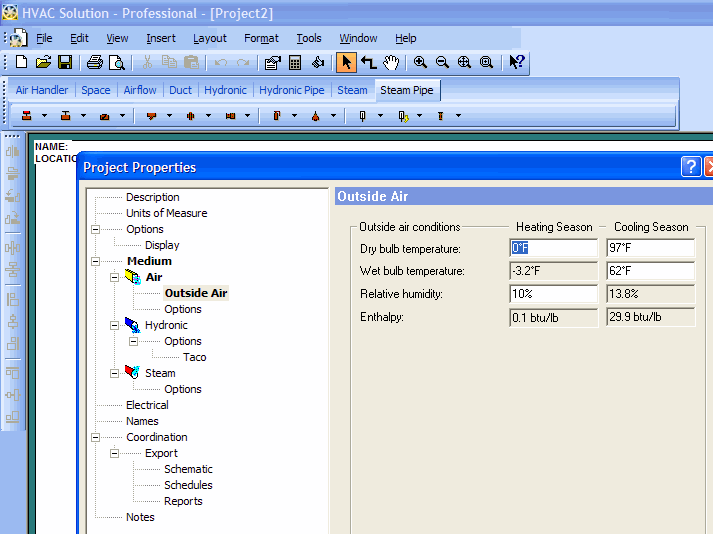713x534 pixels.
Task: Click the Print icon in the toolbar
Action: click(x=95, y=62)
